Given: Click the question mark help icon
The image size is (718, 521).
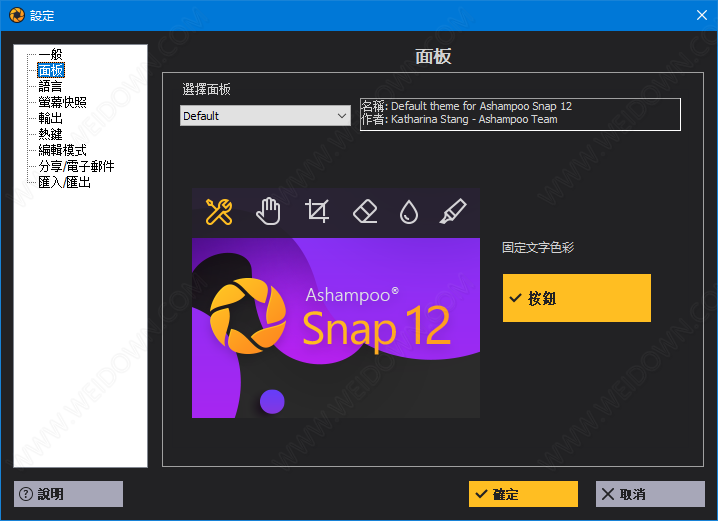Looking at the screenshot, I should 26,494.
